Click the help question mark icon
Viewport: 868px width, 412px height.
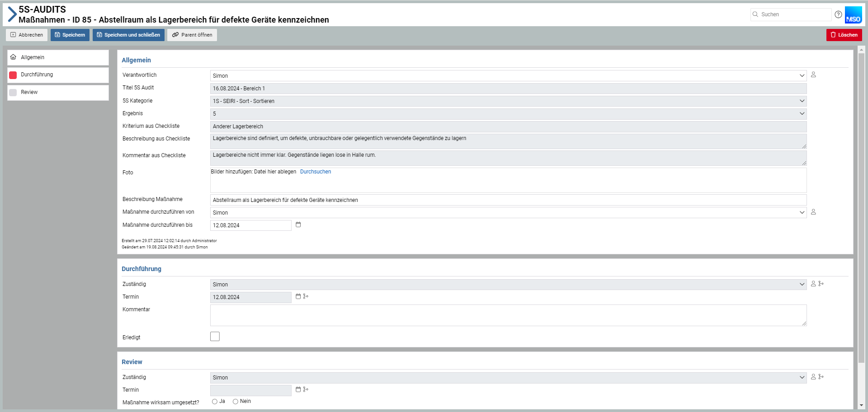pos(838,14)
